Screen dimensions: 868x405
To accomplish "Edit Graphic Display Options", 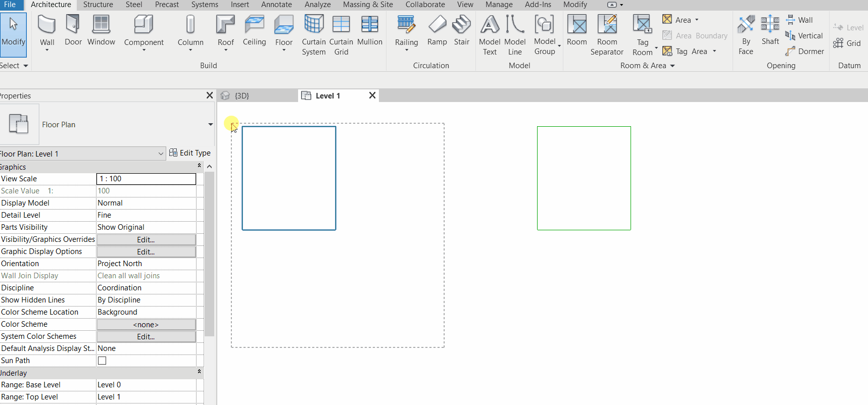I will pyautogui.click(x=146, y=251).
